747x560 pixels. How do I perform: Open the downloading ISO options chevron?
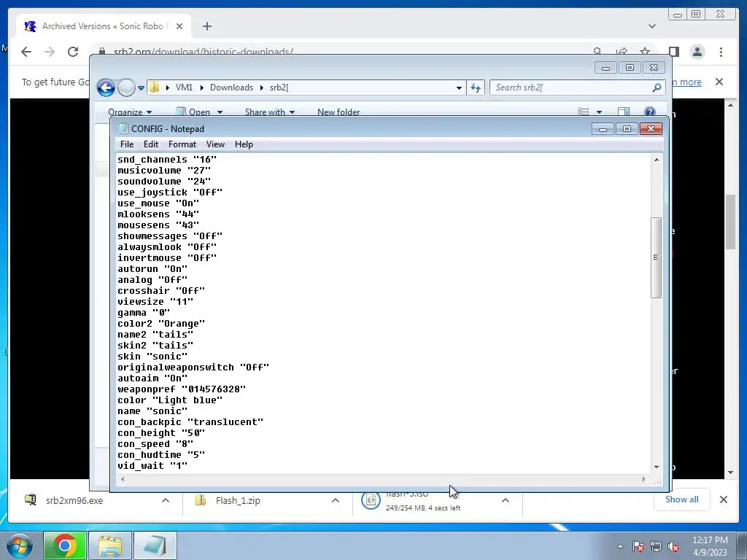tap(506, 500)
